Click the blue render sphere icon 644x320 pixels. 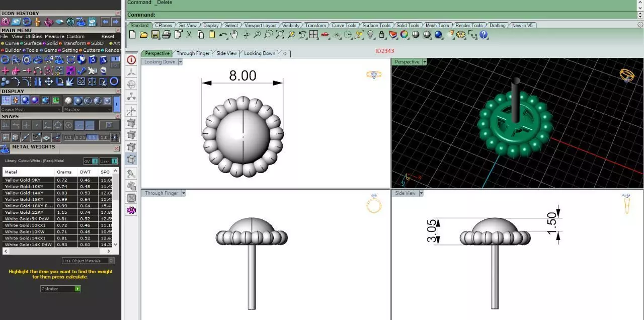click(438, 35)
